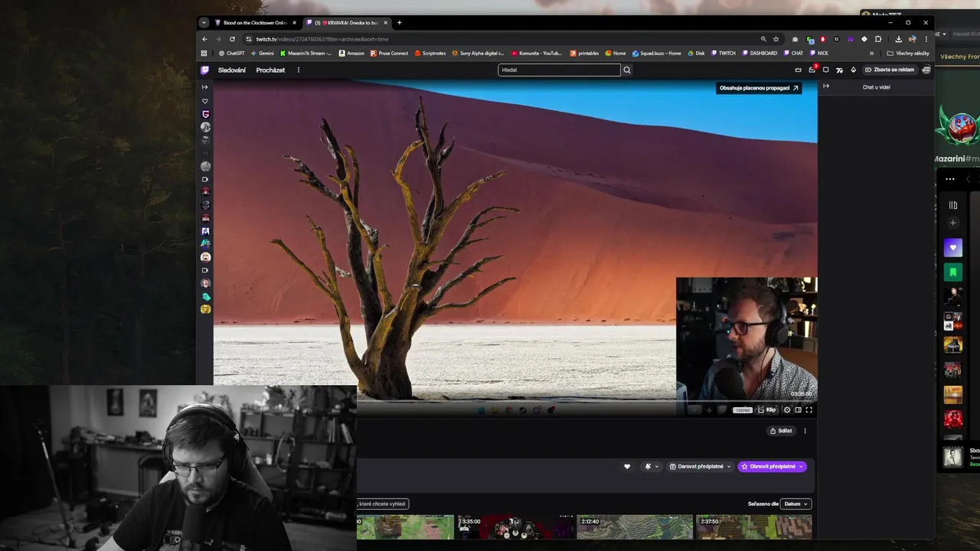This screenshot has width=980, height=551.
Task: Open browser downloads icon
Action: click(x=898, y=39)
